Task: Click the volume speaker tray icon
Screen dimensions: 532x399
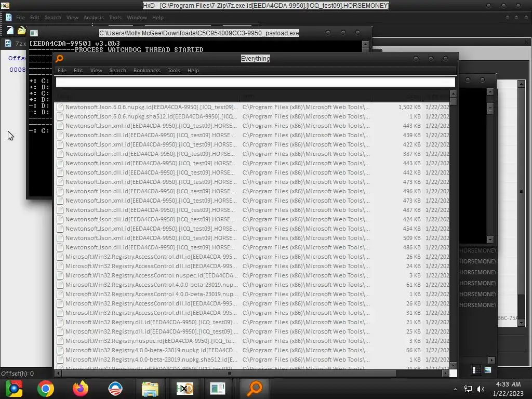Action: pos(481,389)
